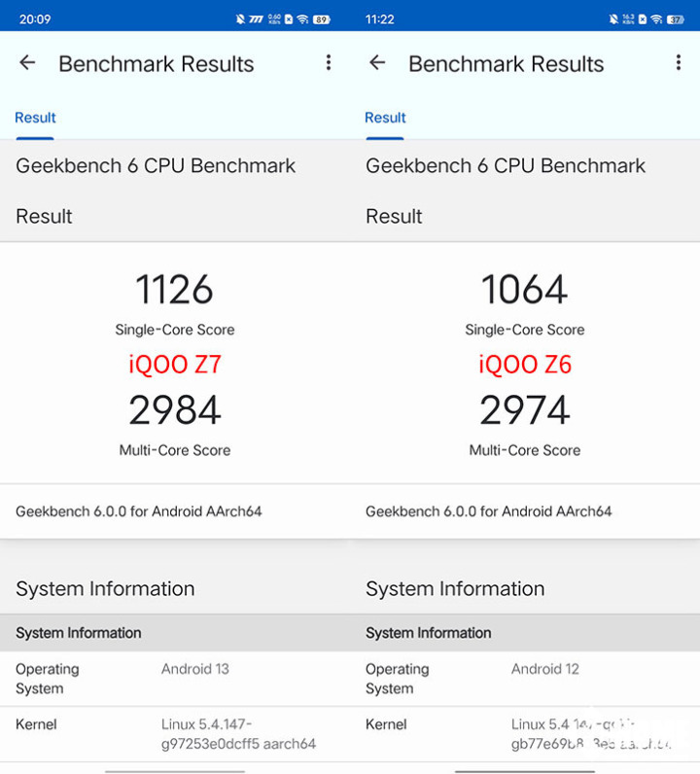
Task: Tap the 20:09 clock in status bar
Action: [35, 19]
